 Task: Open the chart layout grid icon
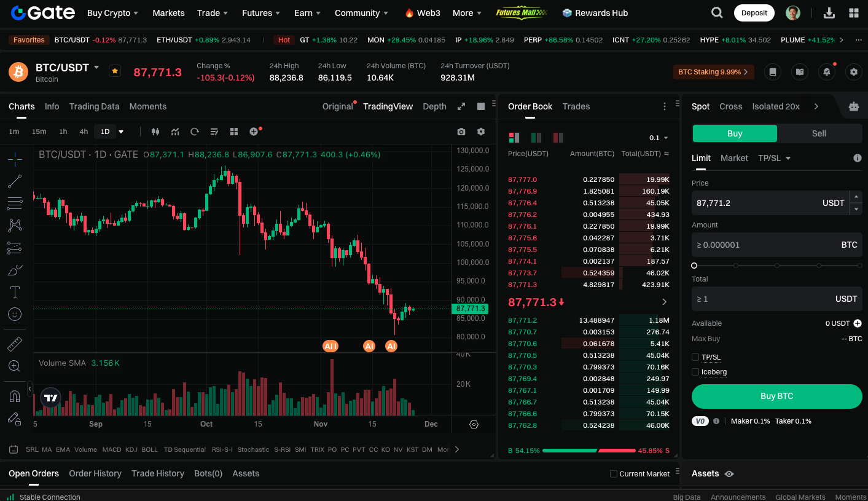234,132
